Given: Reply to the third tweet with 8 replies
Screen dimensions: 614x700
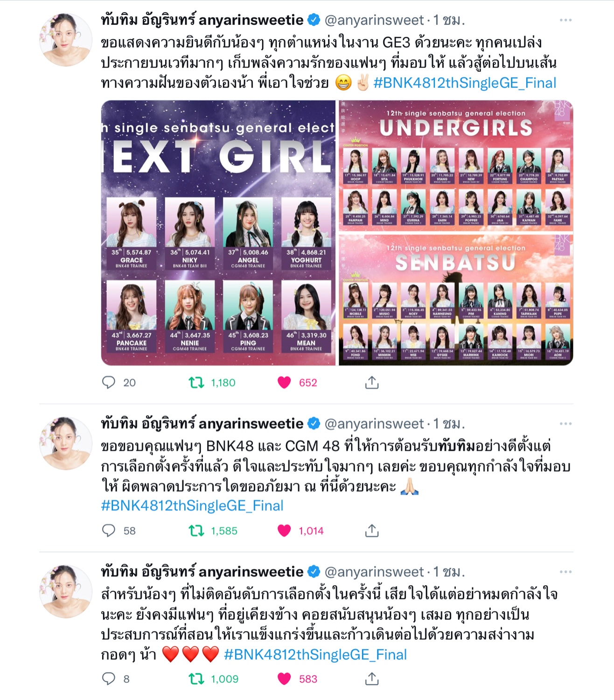Looking at the screenshot, I should click(109, 679).
